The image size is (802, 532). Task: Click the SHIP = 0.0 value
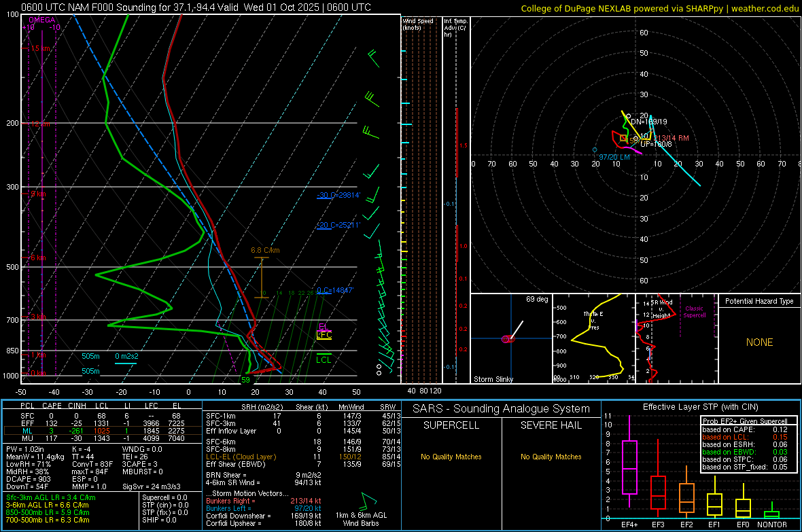pos(159,520)
